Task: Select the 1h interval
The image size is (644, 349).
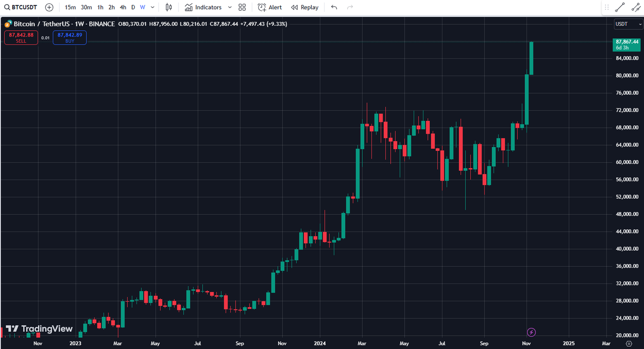Action: click(x=100, y=8)
